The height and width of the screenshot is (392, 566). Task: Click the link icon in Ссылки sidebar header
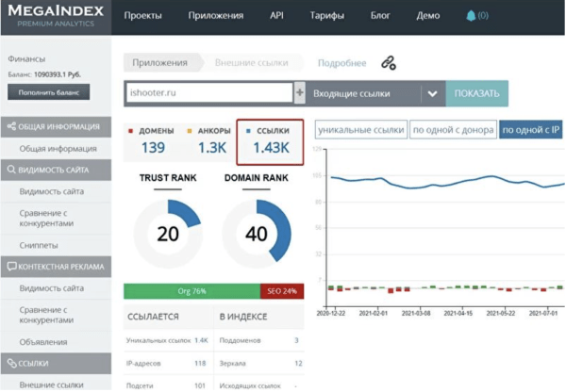pos(10,362)
